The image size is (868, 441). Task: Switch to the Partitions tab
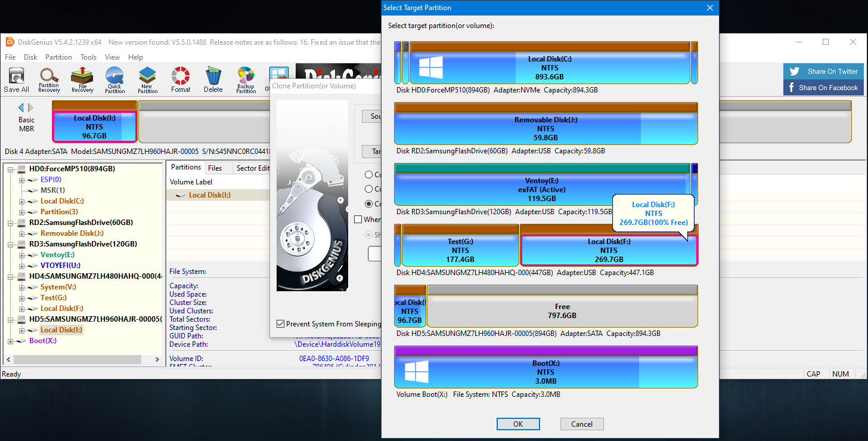[185, 168]
